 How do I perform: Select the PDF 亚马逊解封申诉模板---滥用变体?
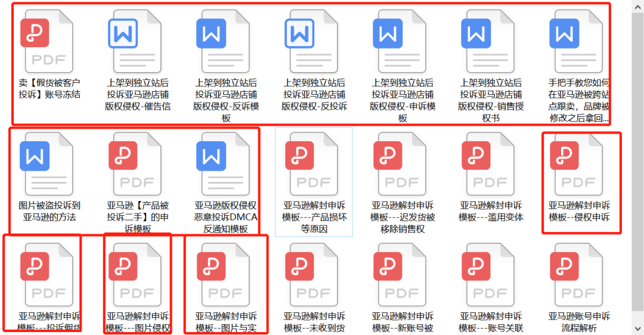(x=491, y=179)
